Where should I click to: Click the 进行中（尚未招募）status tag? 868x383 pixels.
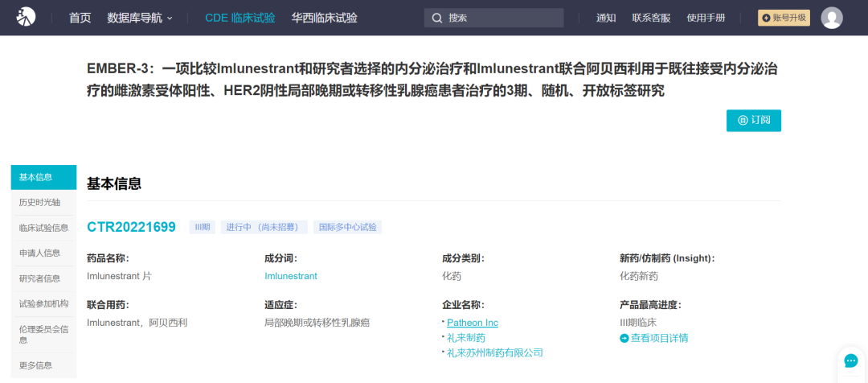coord(264,227)
